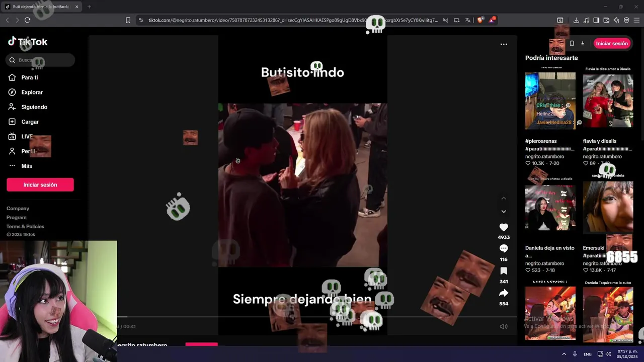
Task: Click the sidebar Iniciar sesión button
Action: tap(40, 185)
